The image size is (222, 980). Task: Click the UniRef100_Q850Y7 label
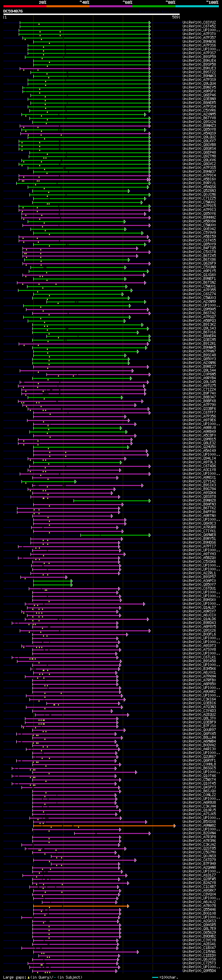pyautogui.click(x=199, y=584)
